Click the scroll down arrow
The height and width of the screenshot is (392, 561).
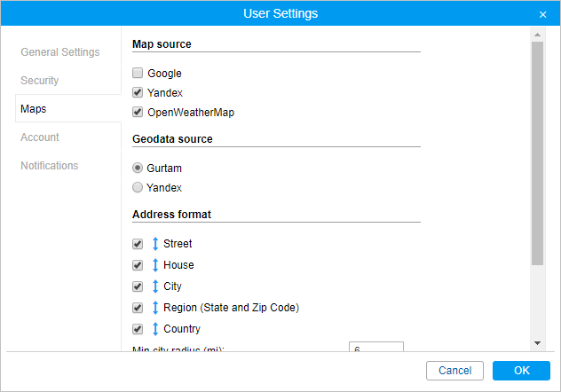(537, 342)
